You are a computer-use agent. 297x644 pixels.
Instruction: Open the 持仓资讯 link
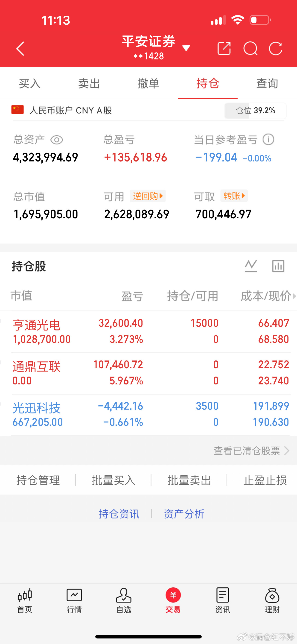[119, 514]
